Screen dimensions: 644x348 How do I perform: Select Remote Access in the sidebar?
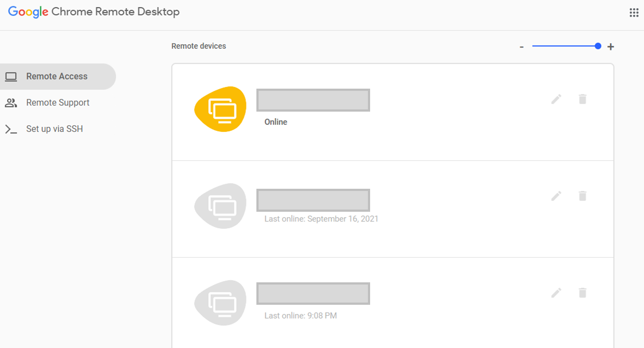[57, 77]
